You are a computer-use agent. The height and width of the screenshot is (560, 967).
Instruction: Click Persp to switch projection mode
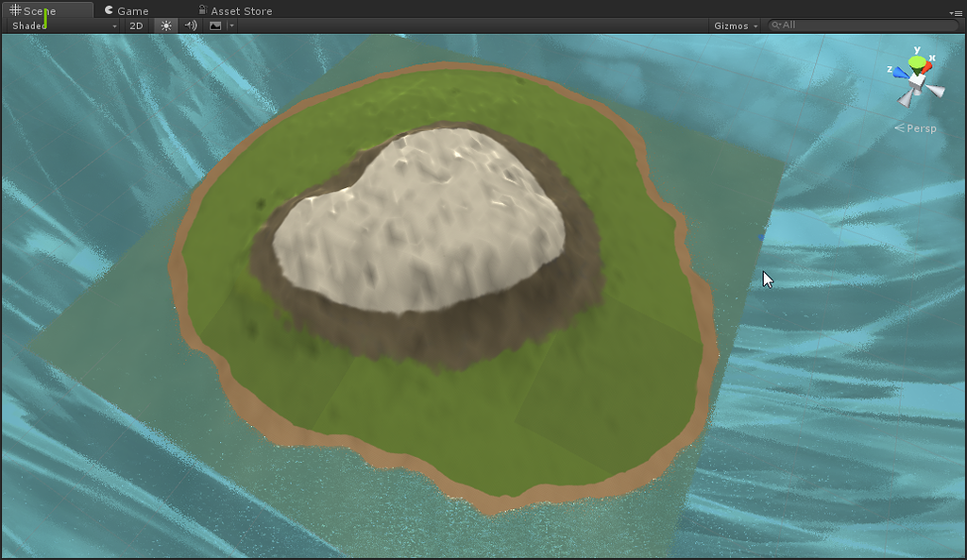921,127
